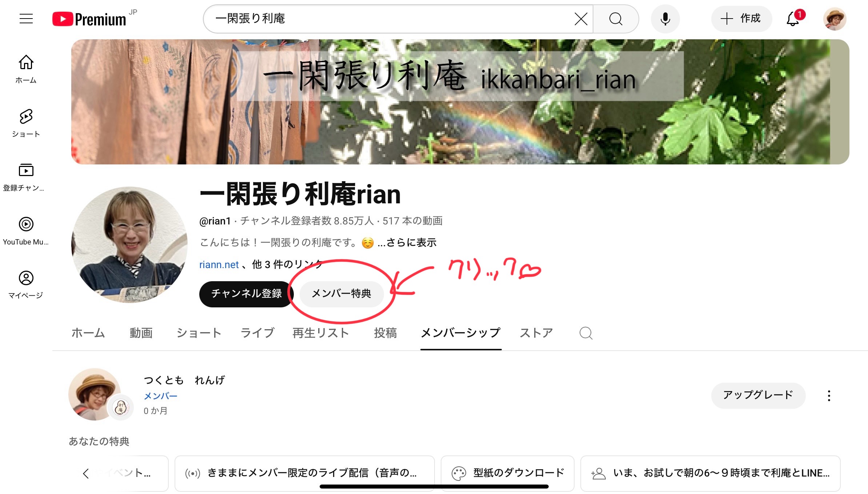
Task: Open account avatar menu
Action: click(835, 19)
